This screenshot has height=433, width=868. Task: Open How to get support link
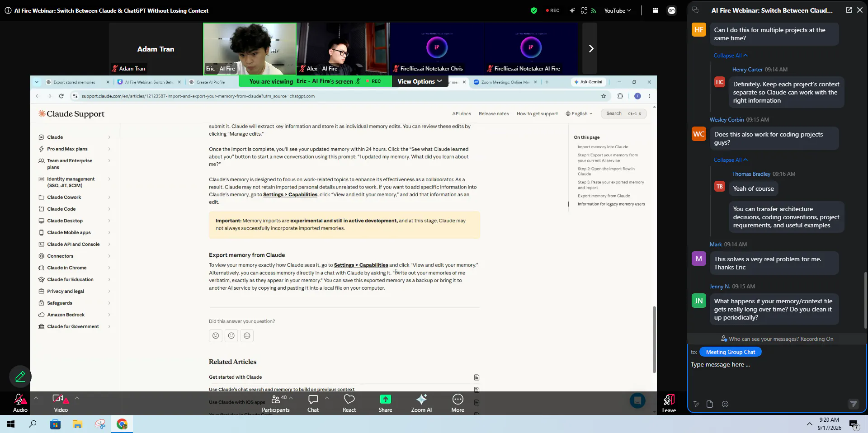[537, 114]
